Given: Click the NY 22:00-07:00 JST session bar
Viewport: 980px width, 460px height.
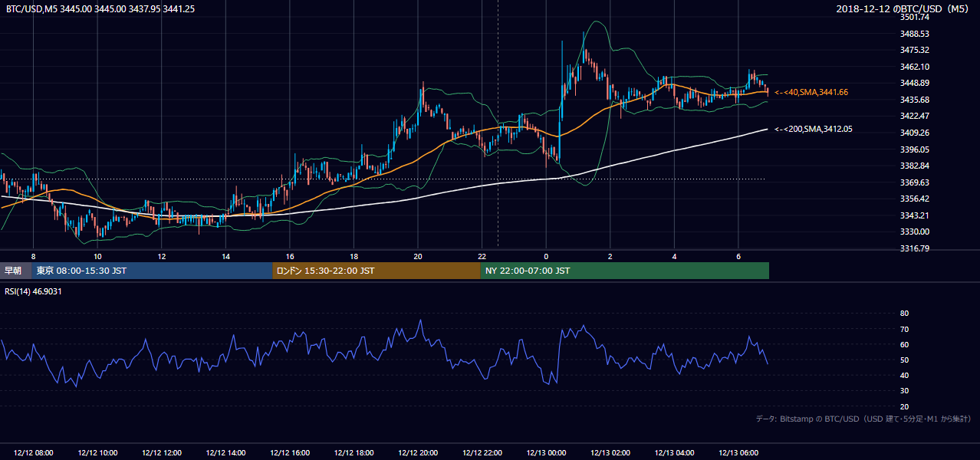Looking at the screenshot, I should point(625,271).
